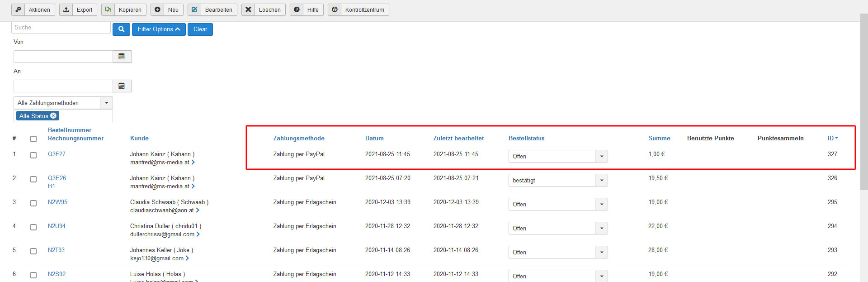Open Bestellstatus dropdown for order 292

pos(558,276)
